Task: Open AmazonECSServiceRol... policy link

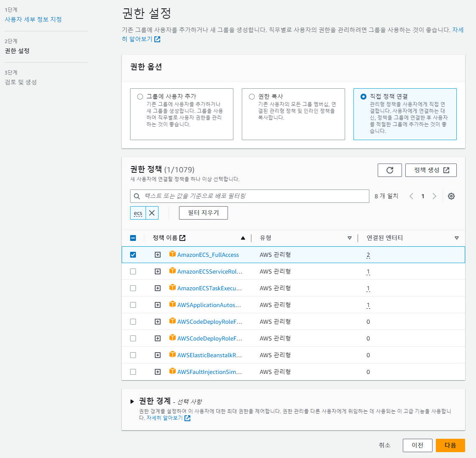Action: click(210, 271)
